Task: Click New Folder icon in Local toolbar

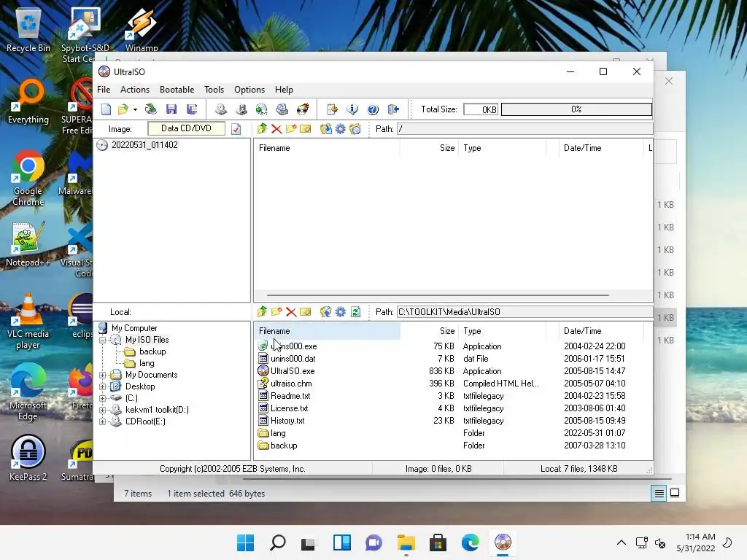Action: (276, 312)
